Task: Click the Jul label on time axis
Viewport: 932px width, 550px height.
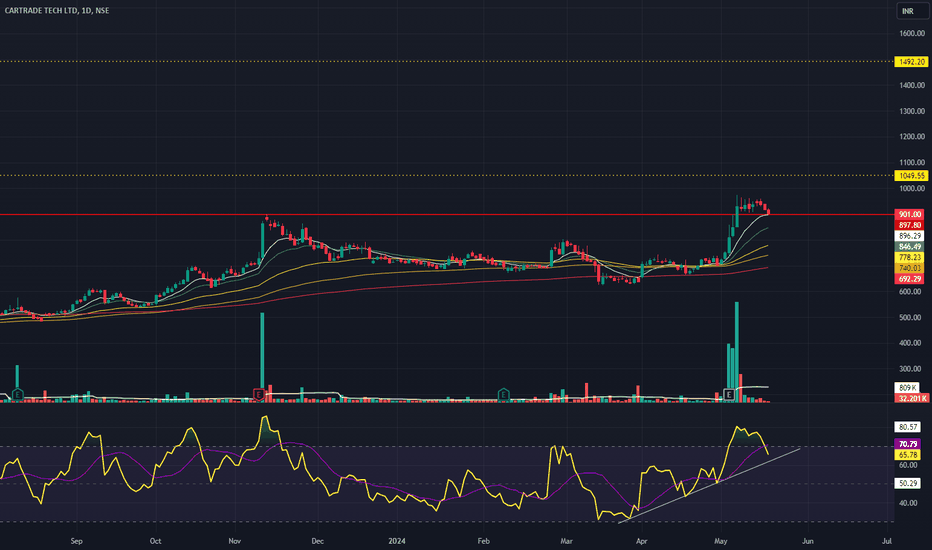Action: 887,541
